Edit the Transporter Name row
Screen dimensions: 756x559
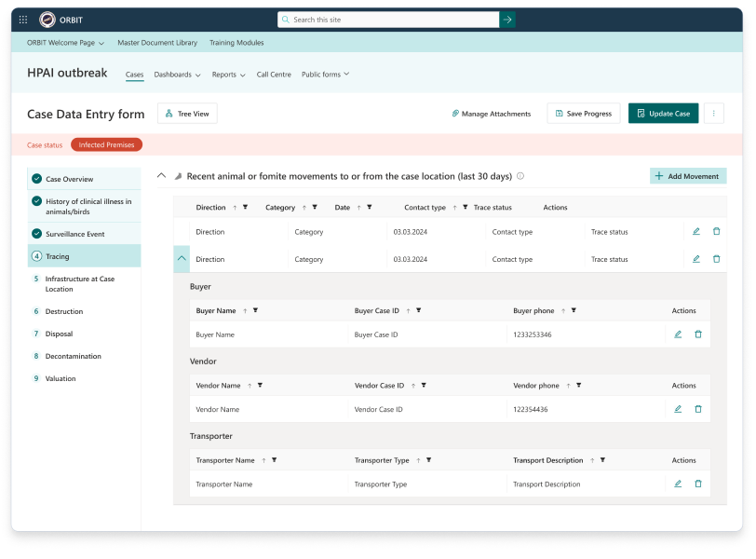678,484
